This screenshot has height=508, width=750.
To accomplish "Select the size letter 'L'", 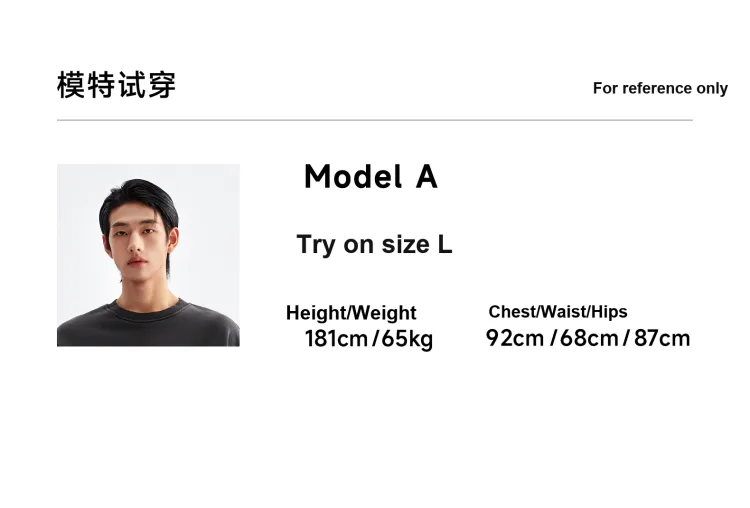I will (x=445, y=245).
